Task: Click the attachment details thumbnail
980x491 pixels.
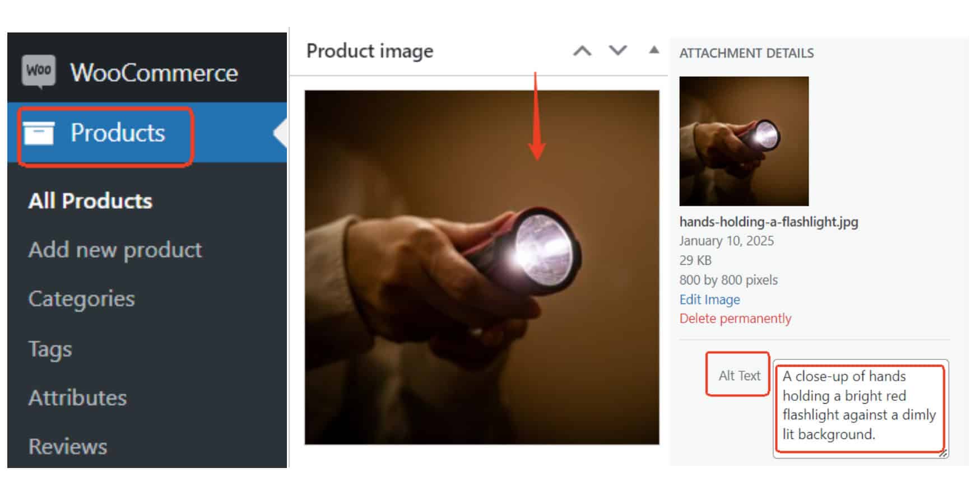Action: tap(744, 141)
